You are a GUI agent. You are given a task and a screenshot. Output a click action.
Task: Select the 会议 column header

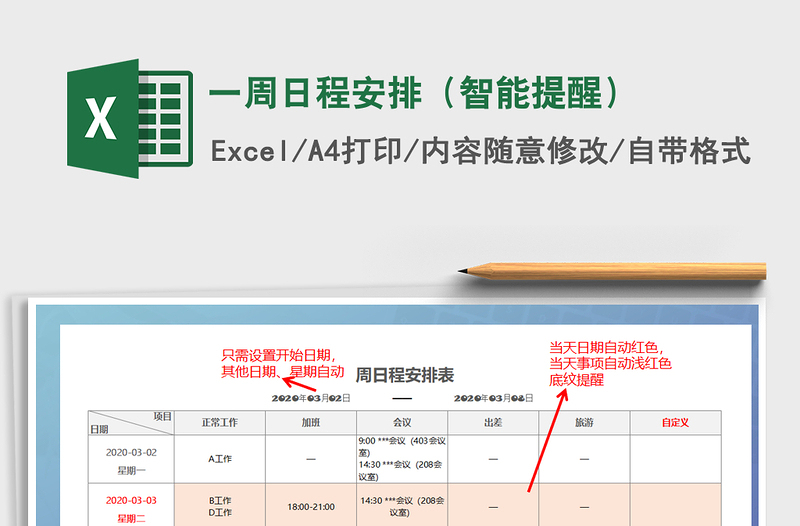coord(402,422)
